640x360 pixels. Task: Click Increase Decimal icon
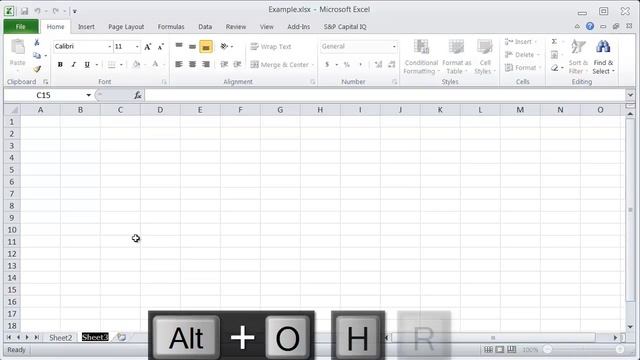(378, 64)
